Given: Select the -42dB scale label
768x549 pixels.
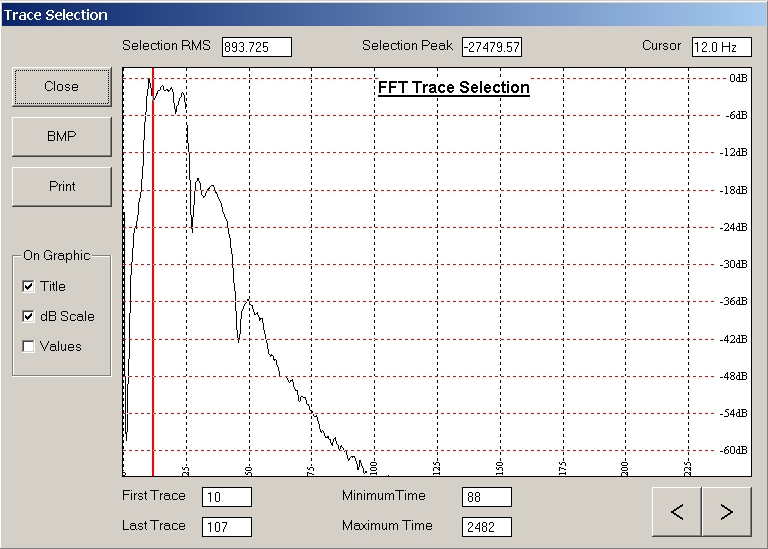Looking at the screenshot, I should coord(734,339).
